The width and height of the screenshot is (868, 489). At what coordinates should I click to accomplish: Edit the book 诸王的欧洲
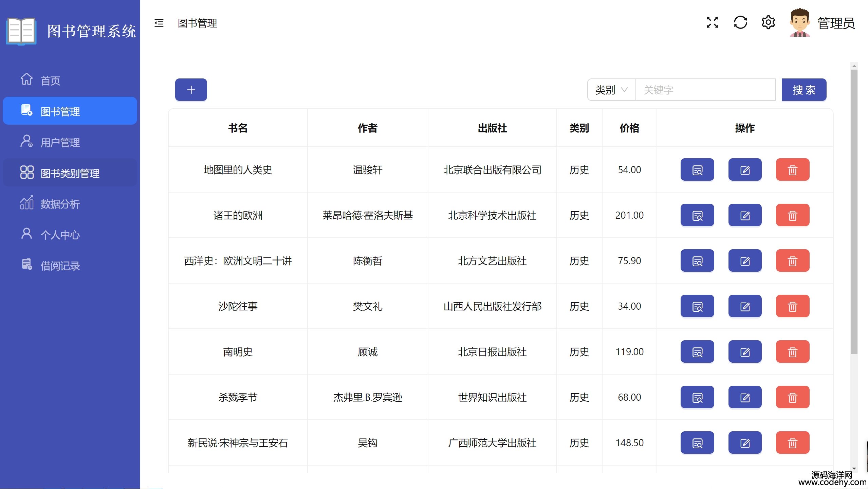(x=745, y=215)
